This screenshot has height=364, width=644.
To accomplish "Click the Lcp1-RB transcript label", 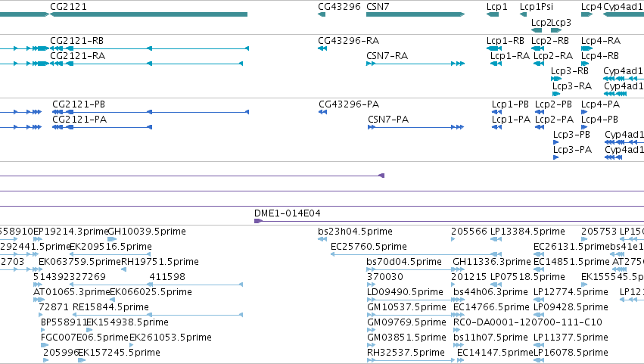I will [506, 41].
